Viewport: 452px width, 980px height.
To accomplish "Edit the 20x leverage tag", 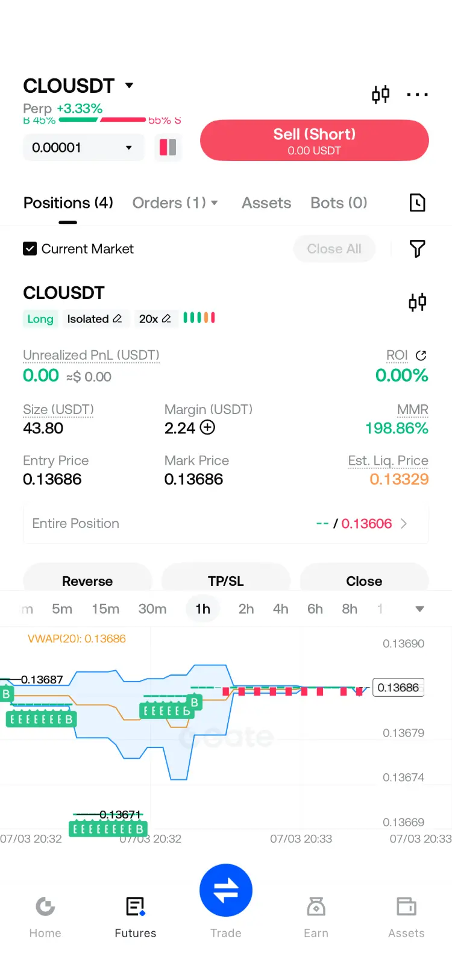I will (155, 319).
